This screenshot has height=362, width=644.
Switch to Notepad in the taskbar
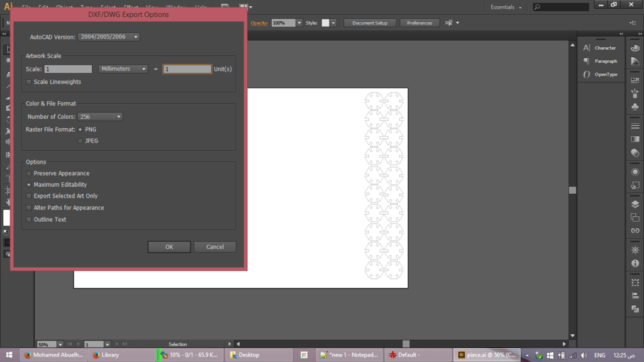(349, 355)
